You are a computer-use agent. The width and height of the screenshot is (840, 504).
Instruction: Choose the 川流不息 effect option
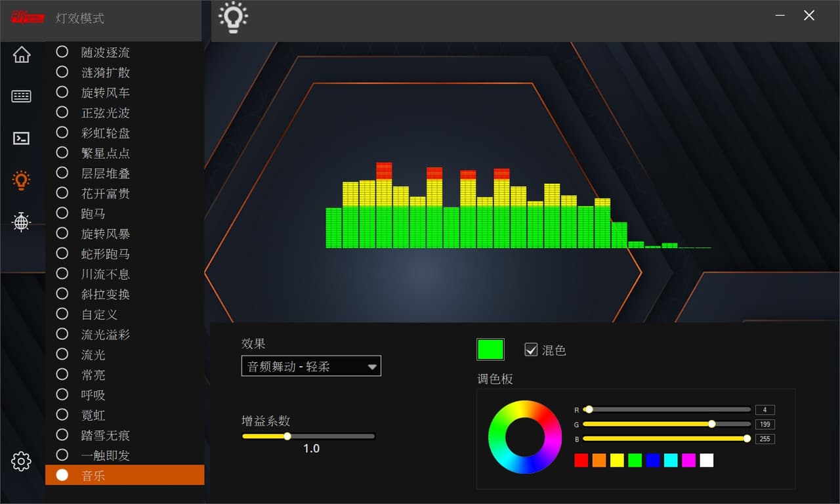(x=125, y=274)
